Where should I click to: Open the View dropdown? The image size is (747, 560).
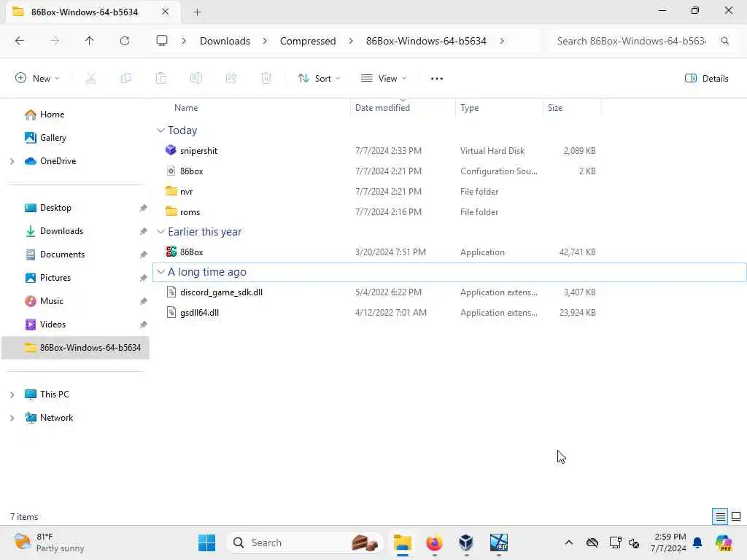tap(384, 78)
